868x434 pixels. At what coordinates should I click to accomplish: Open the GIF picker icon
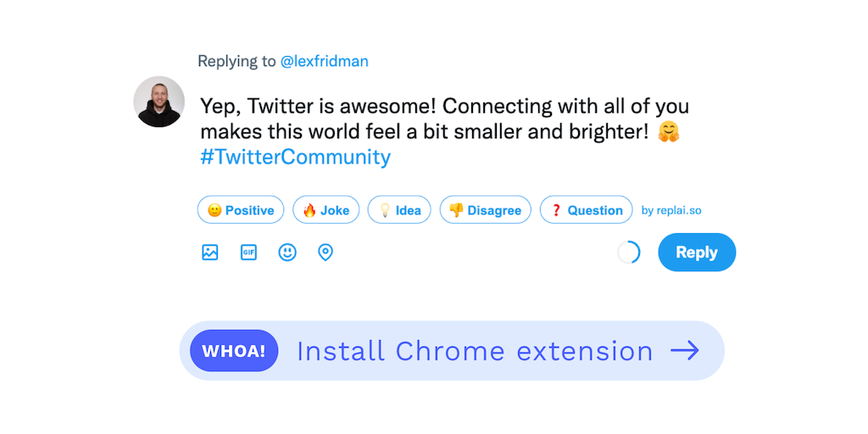248,253
